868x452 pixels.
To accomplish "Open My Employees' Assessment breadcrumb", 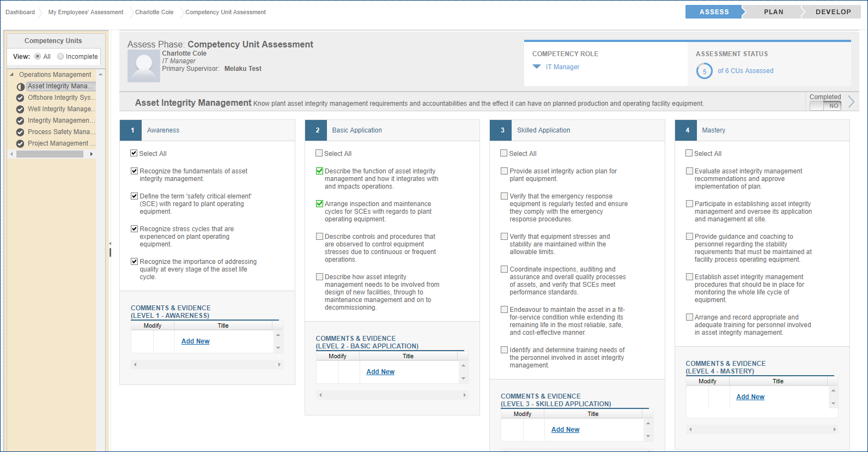I will 86,12.
